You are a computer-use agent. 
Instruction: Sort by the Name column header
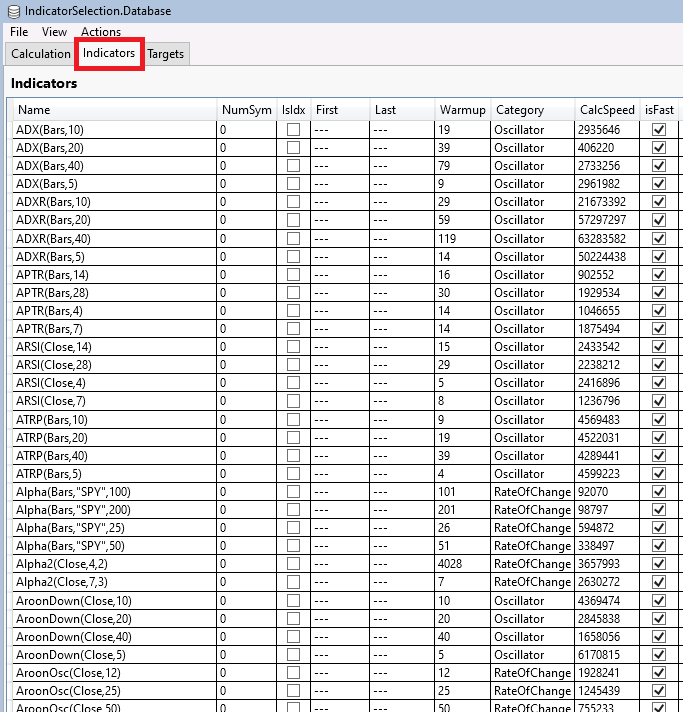[x=34, y=110]
